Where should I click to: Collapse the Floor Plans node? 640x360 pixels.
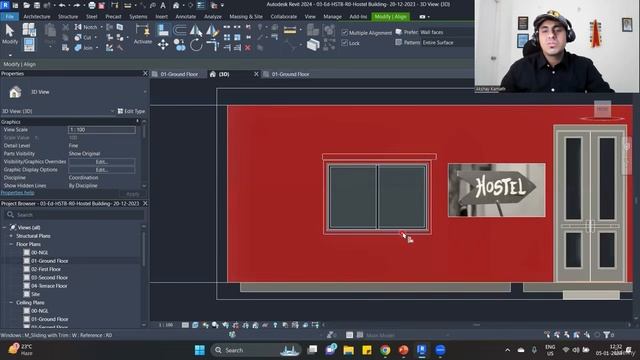click(11, 244)
